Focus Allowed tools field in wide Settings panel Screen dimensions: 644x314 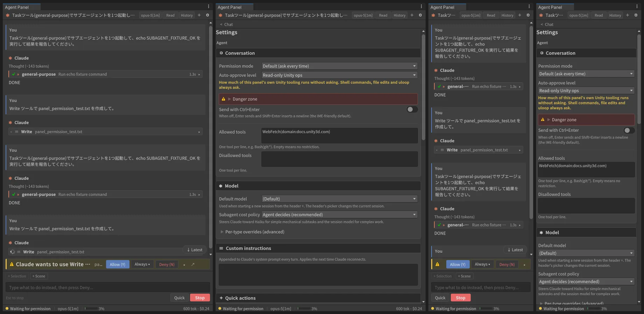point(339,136)
